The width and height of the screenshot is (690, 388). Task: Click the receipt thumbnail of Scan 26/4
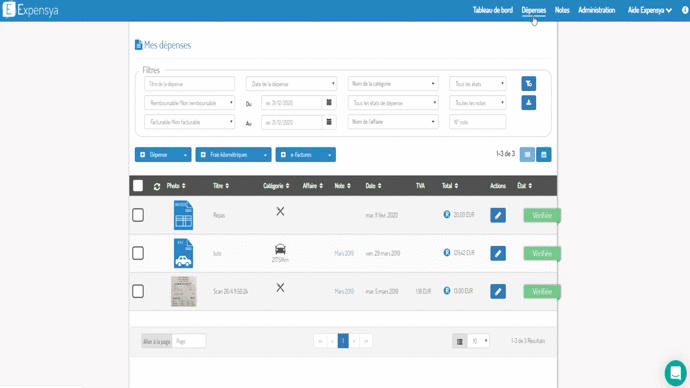pos(184,291)
